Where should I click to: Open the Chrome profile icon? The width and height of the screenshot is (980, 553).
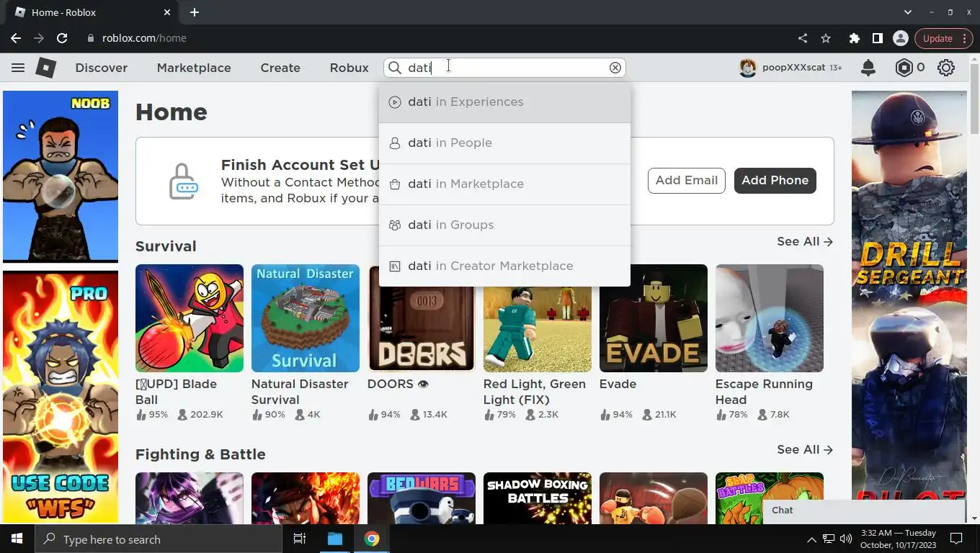(x=900, y=38)
